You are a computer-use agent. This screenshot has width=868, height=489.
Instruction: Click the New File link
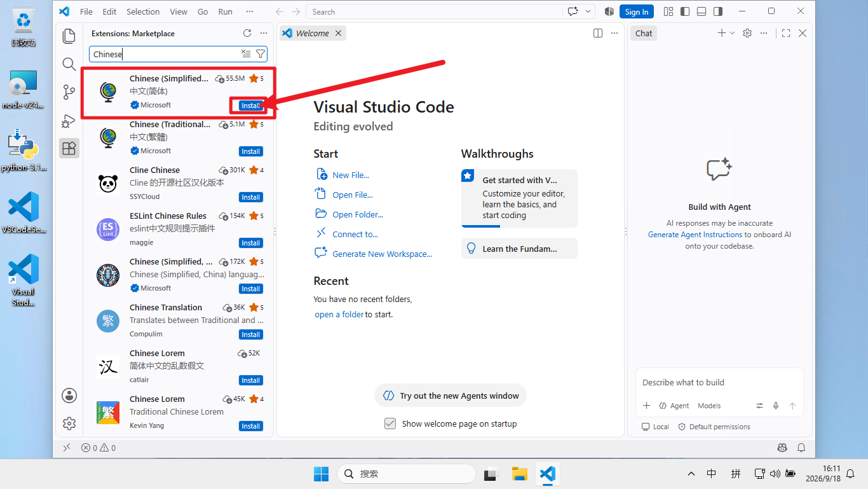(x=351, y=175)
